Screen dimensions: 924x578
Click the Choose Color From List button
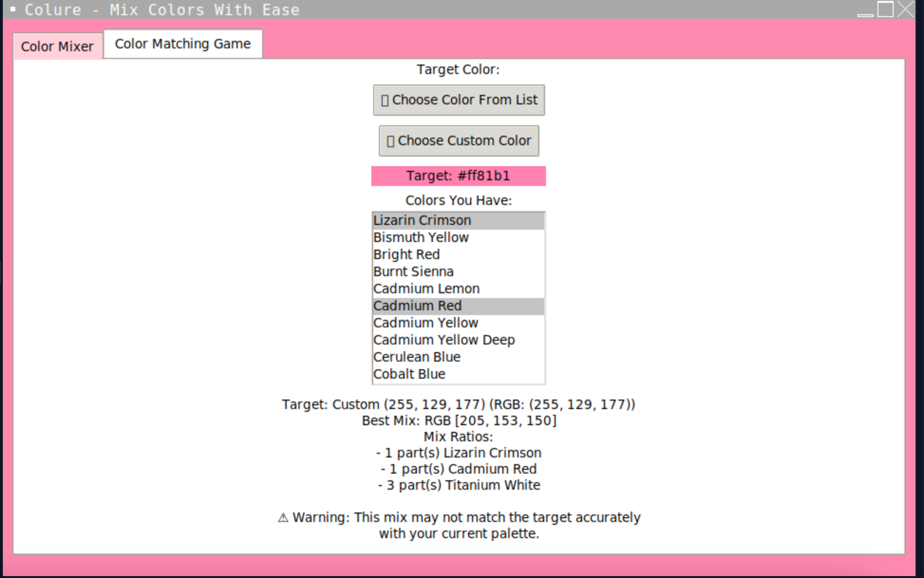tap(459, 100)
